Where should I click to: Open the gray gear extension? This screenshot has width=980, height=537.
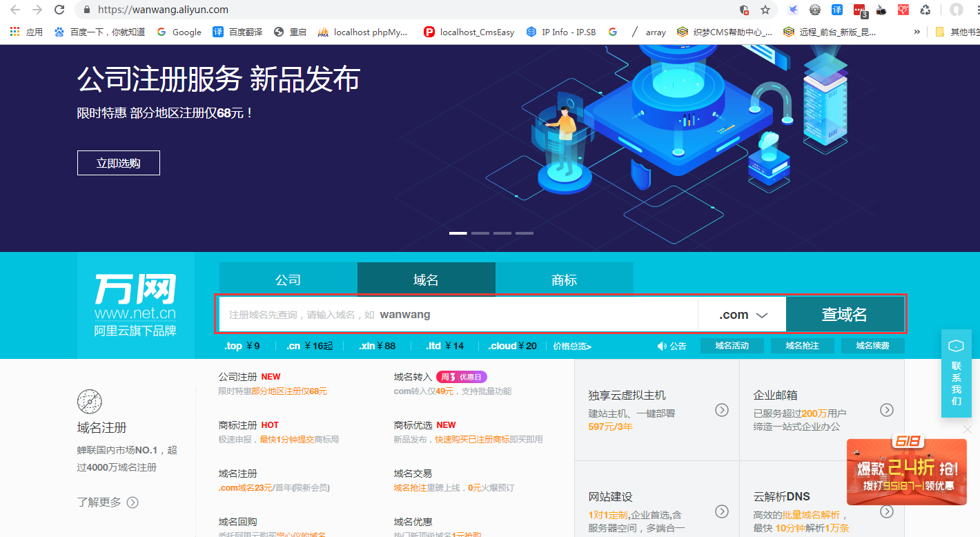click(x=815, y=10)
